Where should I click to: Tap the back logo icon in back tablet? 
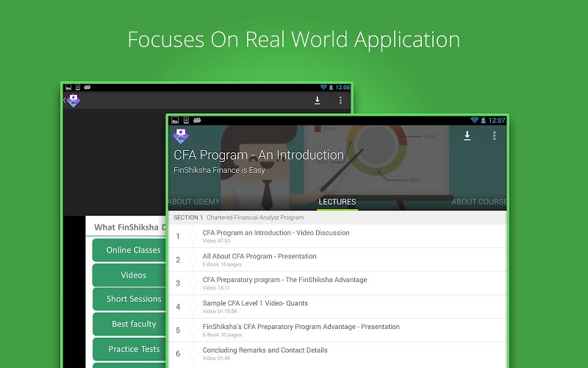coord(72,101)
